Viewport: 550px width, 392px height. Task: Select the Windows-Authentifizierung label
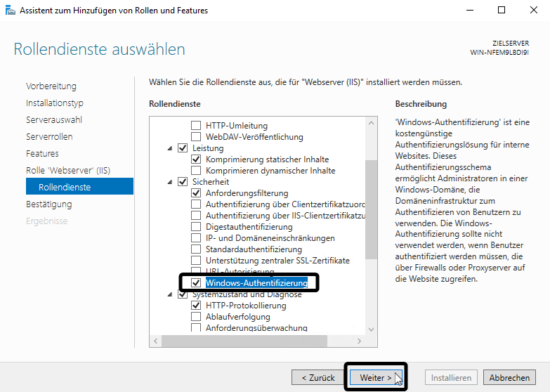[x=256, y=283]
